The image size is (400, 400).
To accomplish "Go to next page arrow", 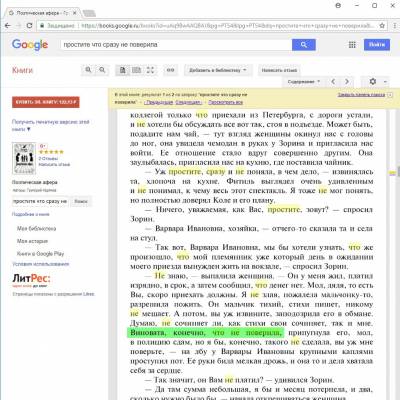I will point(347,82).
